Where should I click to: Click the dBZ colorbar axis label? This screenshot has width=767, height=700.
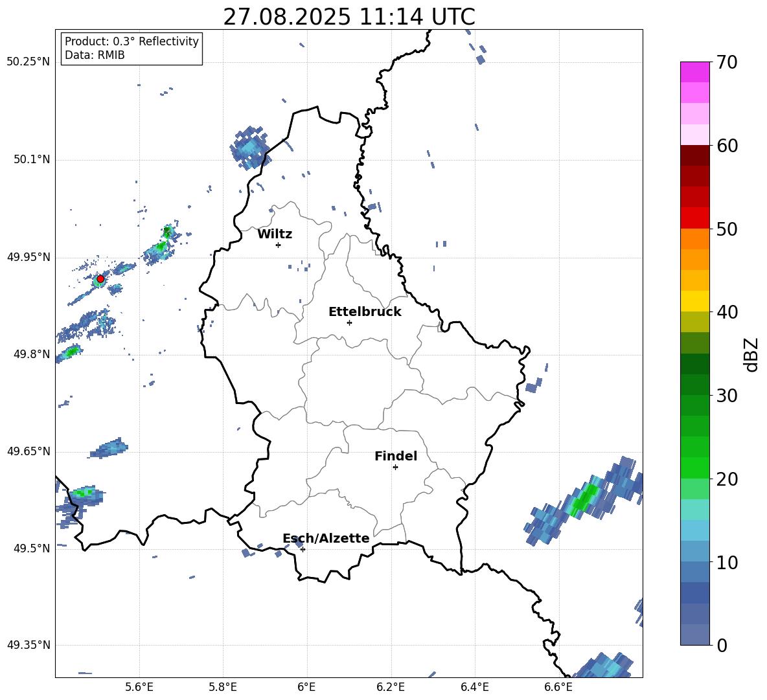[751, 354]
